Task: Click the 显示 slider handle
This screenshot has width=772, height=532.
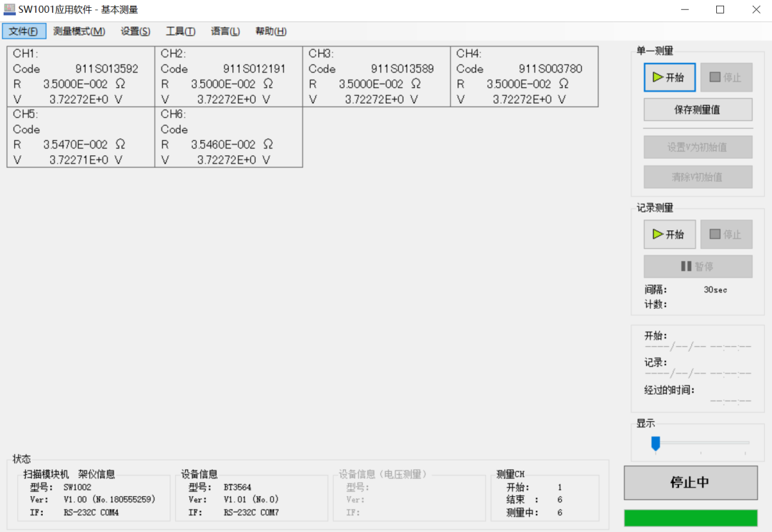Action: click(x=655, y=443)
